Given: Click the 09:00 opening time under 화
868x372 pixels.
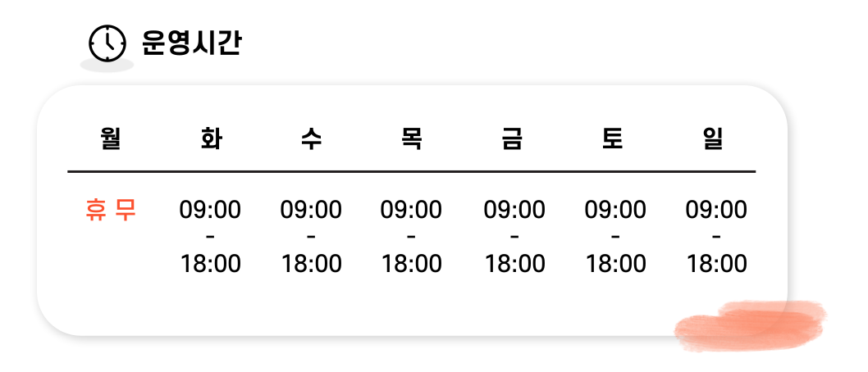Looking at the screenshot, I should pyautogui.click(x=210, y=210).
